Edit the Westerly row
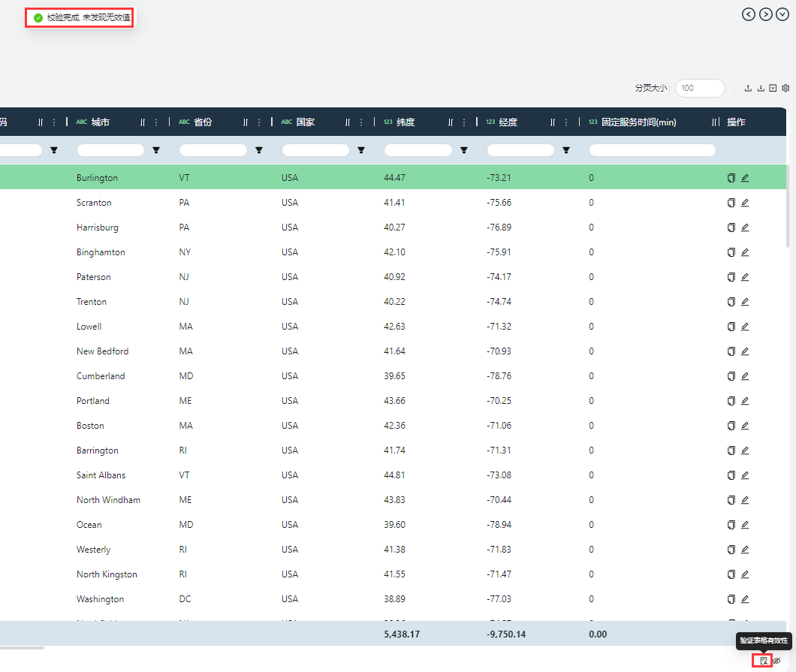 (x=745, y=550)
